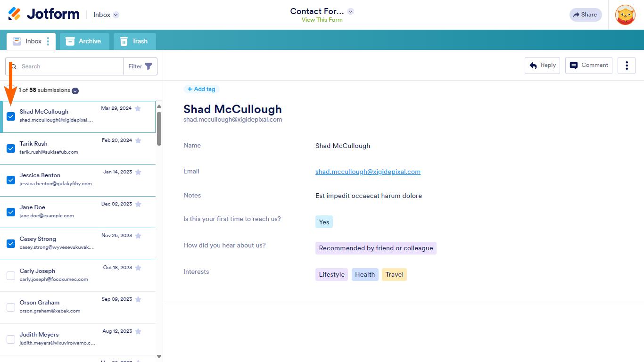Click the Recommended by friend or colleague tag
Viewport: 644px width, 362px height.
[376, 248]
